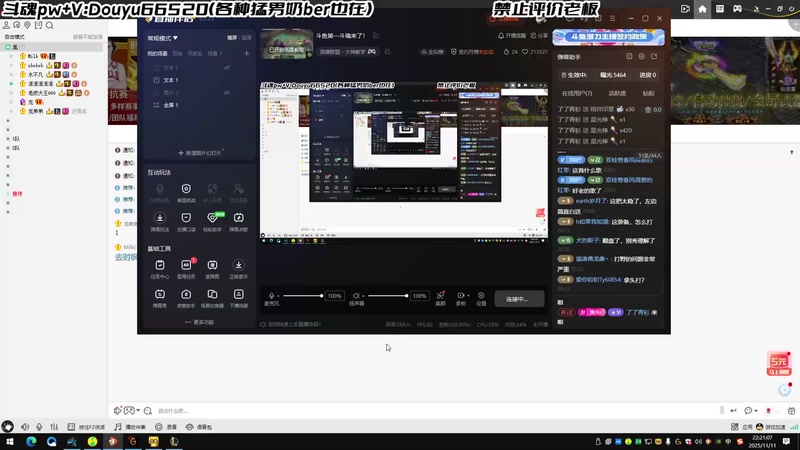Open the interactive tool with NEW badge
This screenshot has height=450, width=800.
[212, 221]
